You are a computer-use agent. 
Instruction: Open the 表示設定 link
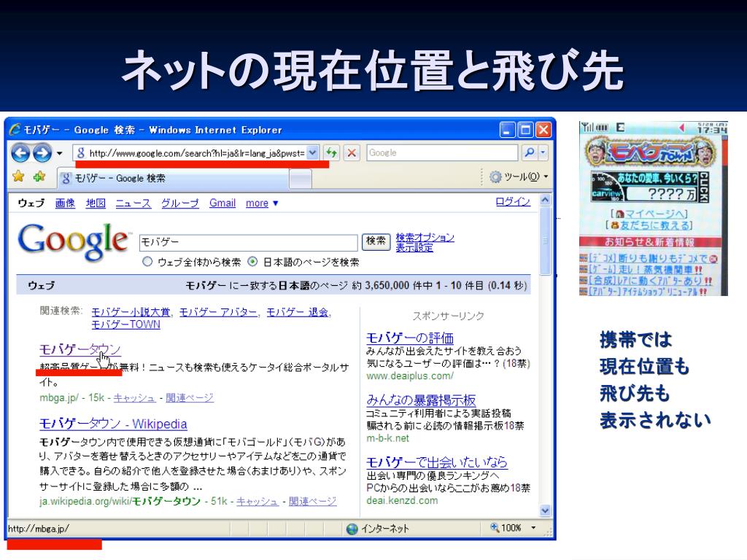(414, 248)
